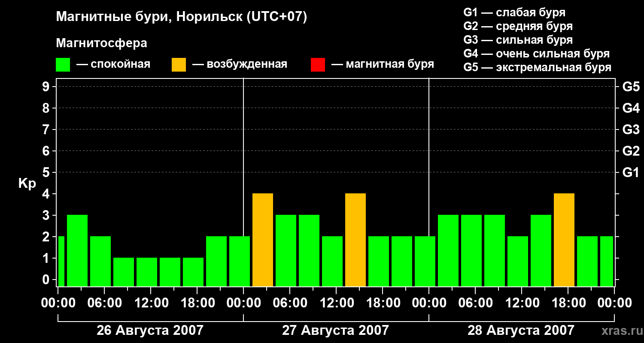Click the Kp 2 bar ending near 12:00 on 28 August

518,261
